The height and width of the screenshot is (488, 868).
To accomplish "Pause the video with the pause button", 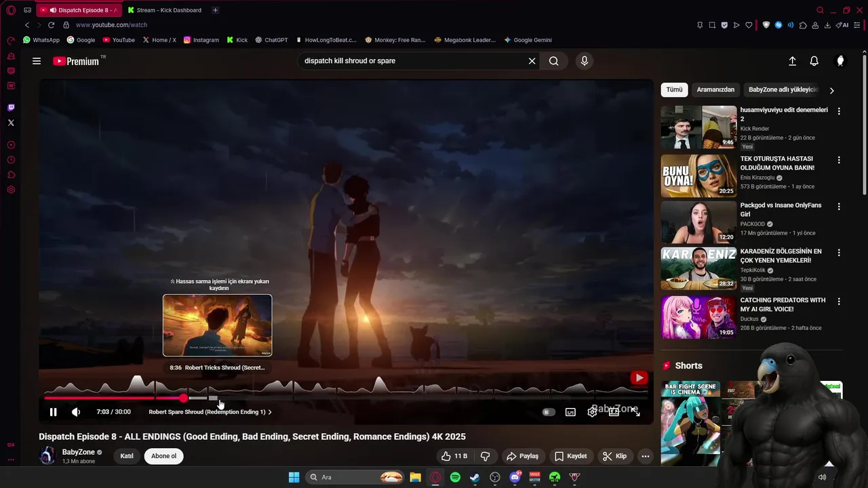I will click(53, 412).
